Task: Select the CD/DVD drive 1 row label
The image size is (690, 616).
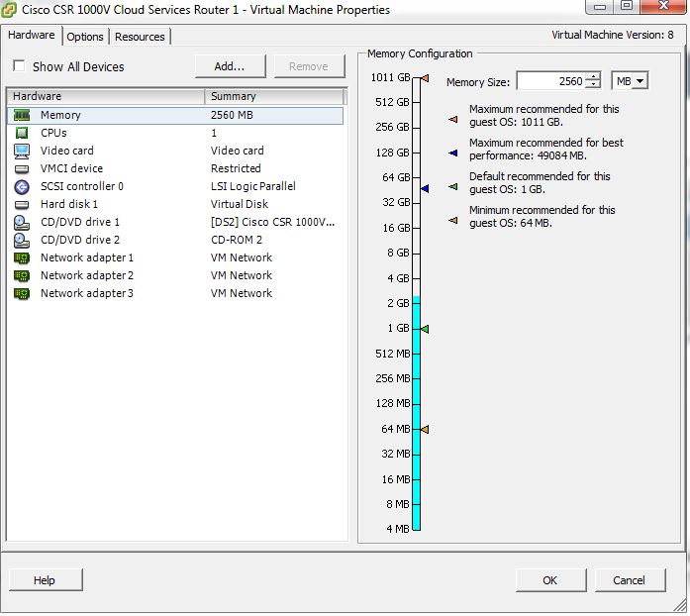Action: [80, 223]
